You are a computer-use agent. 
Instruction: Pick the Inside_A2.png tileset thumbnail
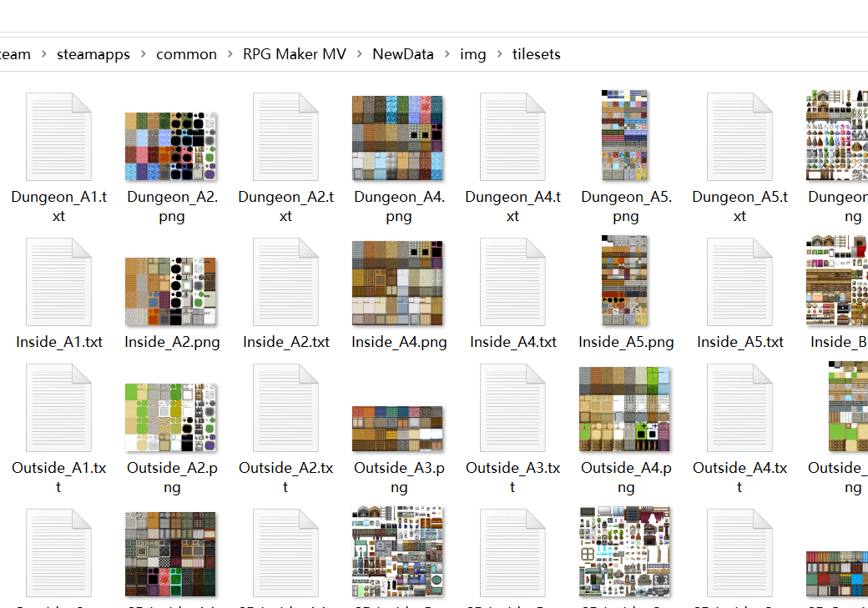pyautogui.click(x=170, y=292)
